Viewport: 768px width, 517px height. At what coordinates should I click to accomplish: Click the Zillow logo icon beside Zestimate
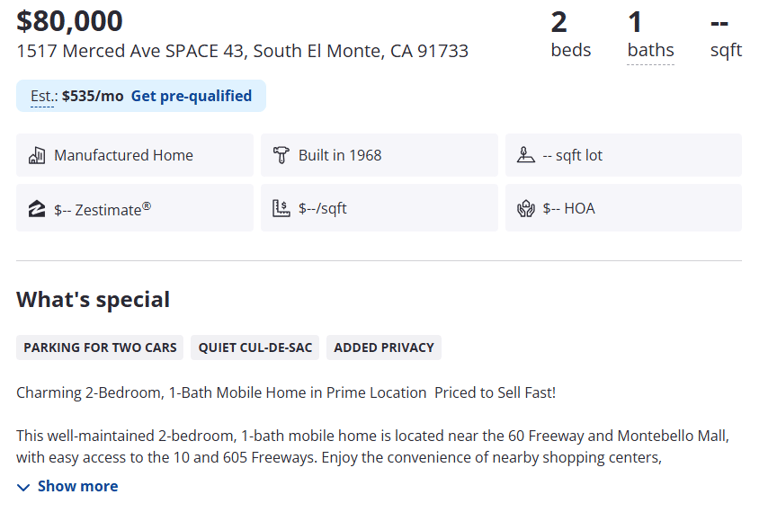(37, 209)
